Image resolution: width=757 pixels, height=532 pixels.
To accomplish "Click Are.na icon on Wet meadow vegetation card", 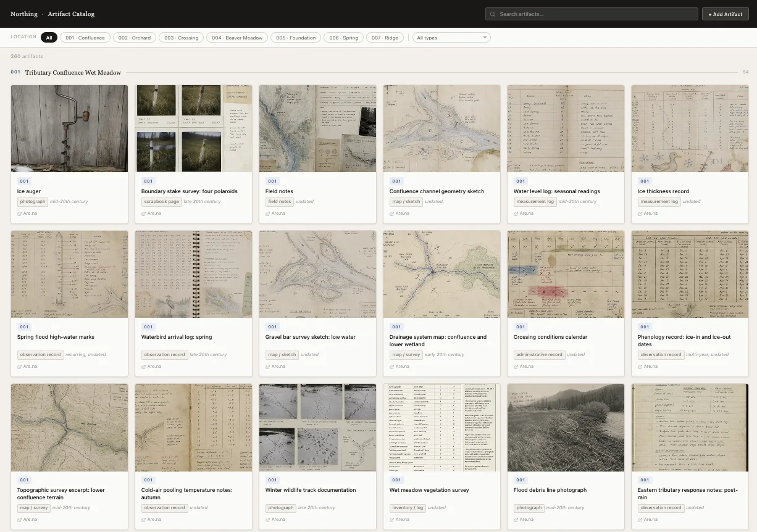I will point(391,520).
